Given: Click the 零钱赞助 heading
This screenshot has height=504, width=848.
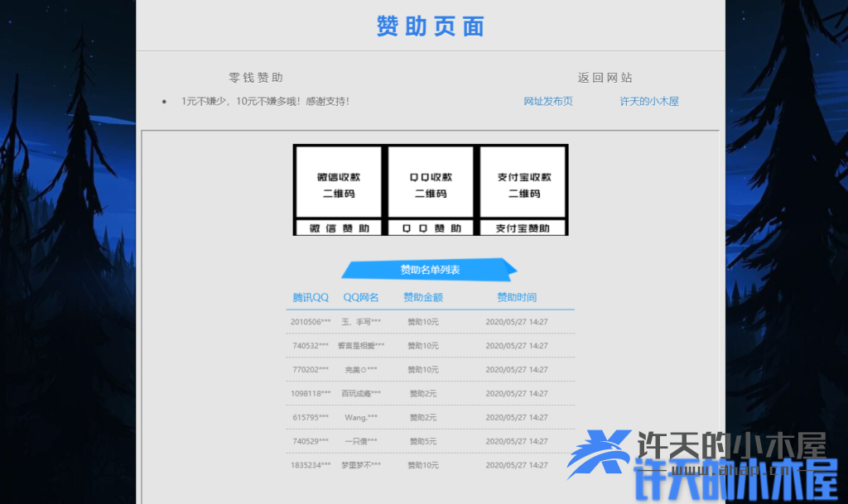Looking at the screenshot, I should click(256, 78).
